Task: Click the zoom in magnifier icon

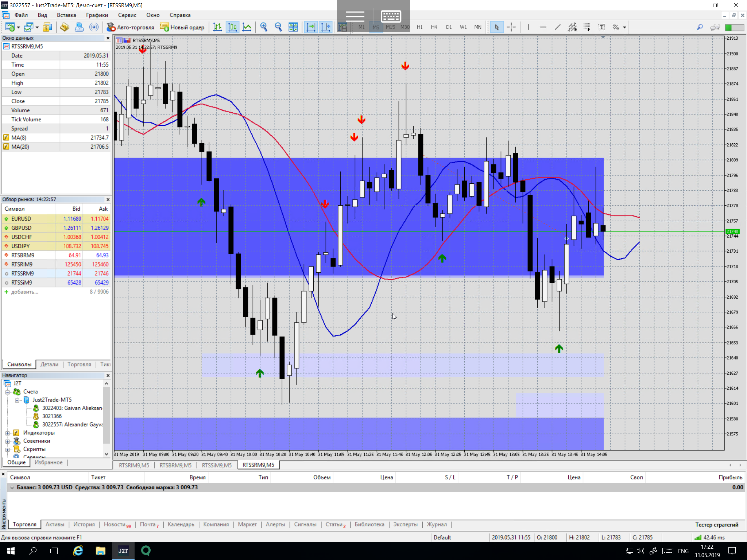Action: coord(264,27)
